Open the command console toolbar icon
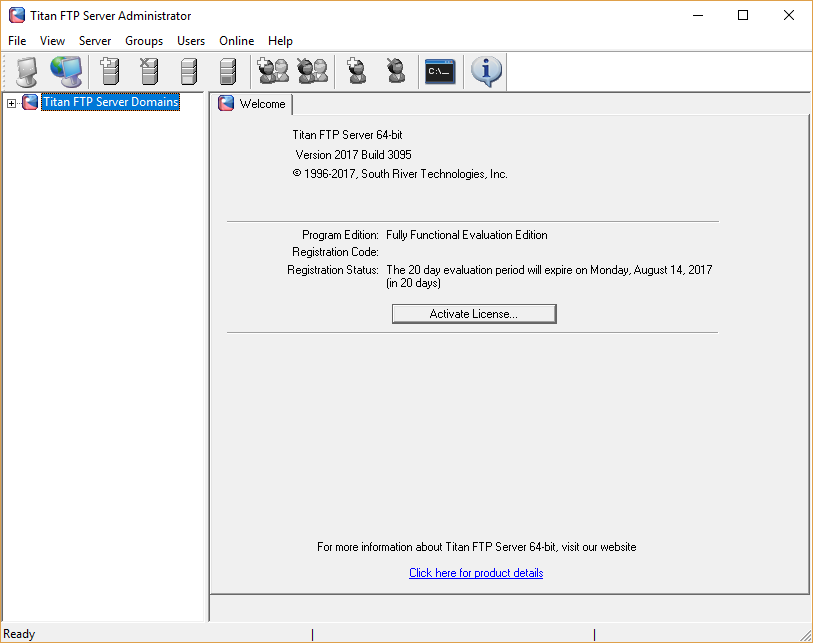This screenshot has height=643, width=813. pyautogui.click(x=440, y=72)
